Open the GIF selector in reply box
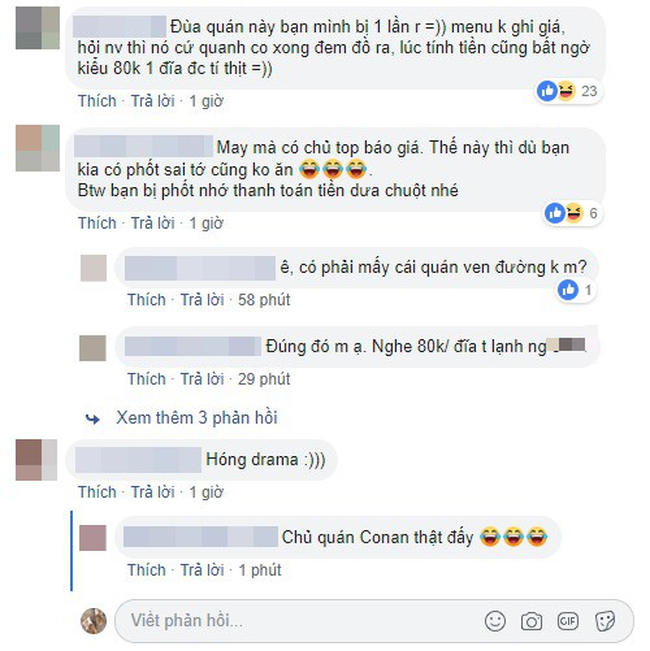 click(568, 621)
